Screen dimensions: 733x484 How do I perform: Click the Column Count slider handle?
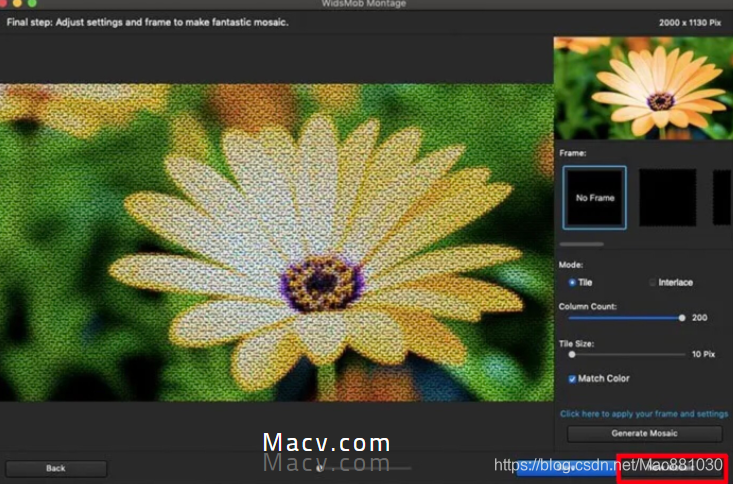682,318
